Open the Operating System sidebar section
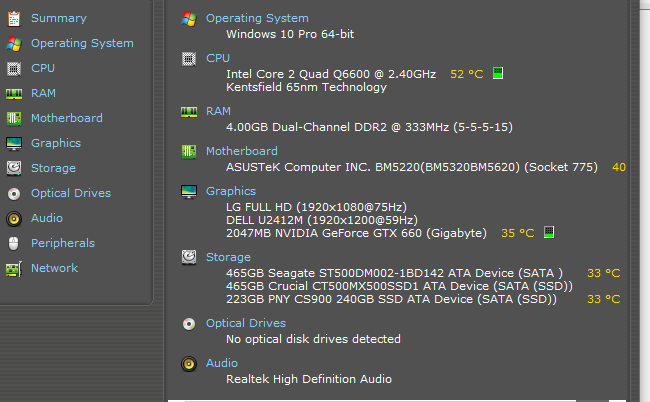 click(x=82, y=43)
